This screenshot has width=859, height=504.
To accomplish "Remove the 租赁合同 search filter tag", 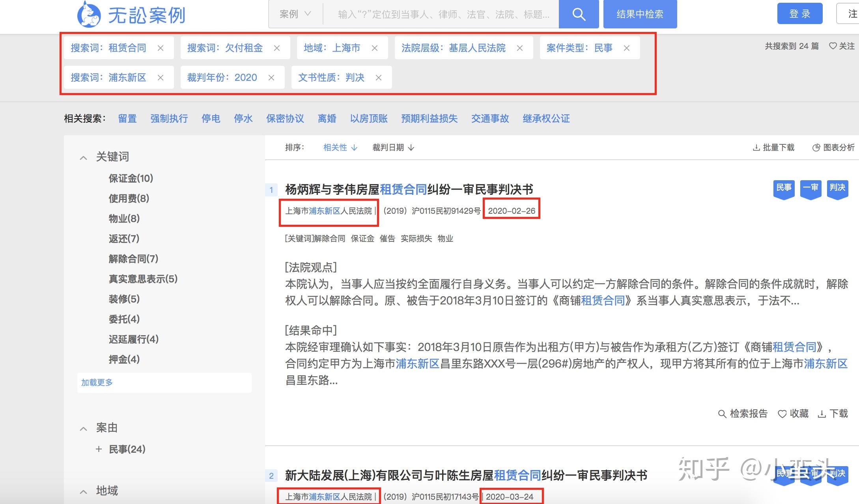I will point(161,48).
